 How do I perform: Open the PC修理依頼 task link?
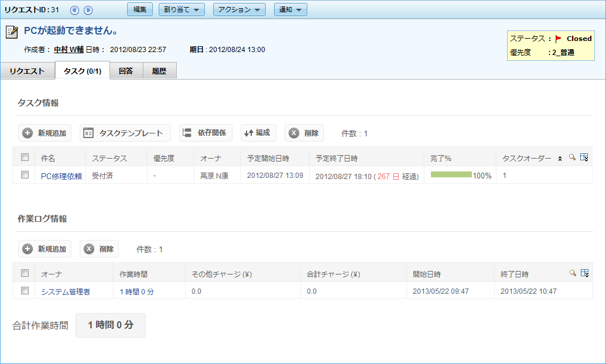[61, 176]
